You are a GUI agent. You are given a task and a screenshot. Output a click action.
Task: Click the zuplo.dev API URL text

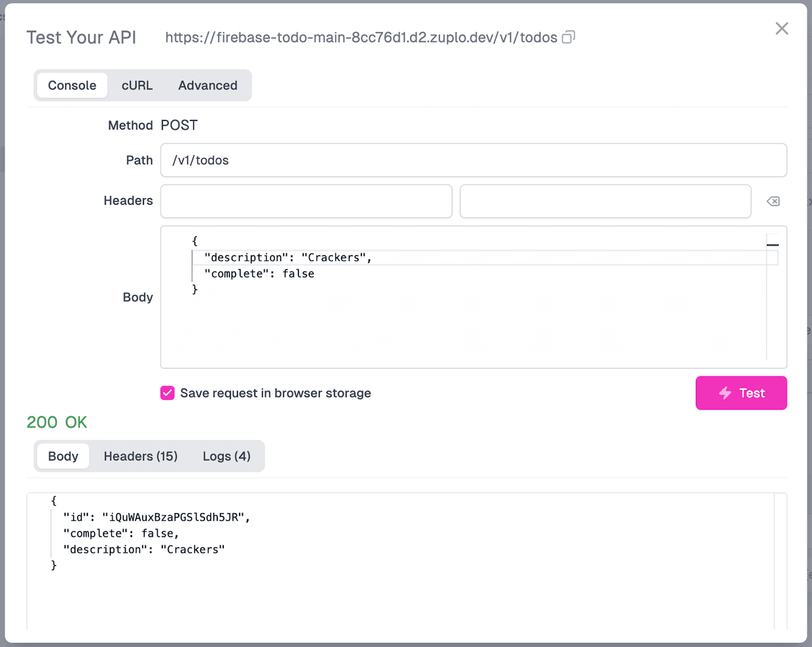361,38
